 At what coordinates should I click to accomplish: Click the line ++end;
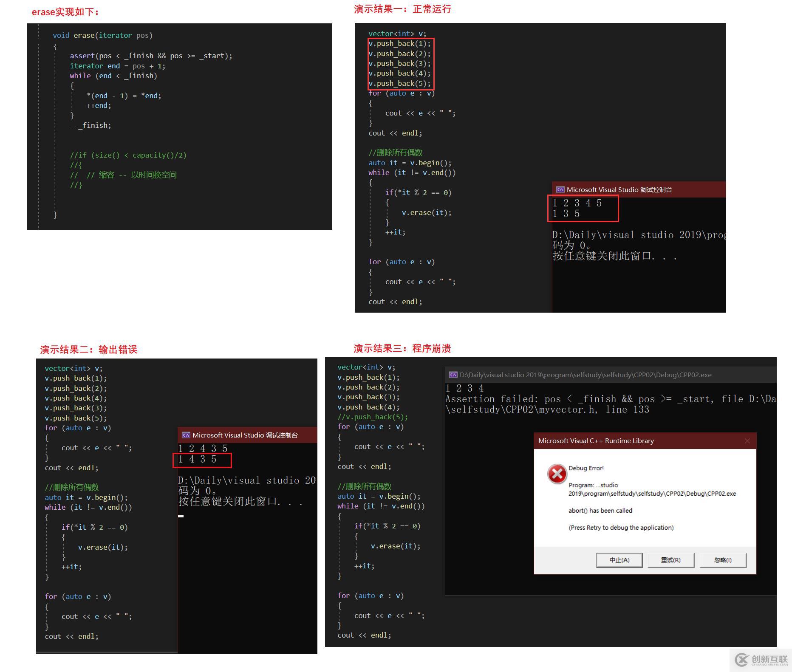click(99, 105)
